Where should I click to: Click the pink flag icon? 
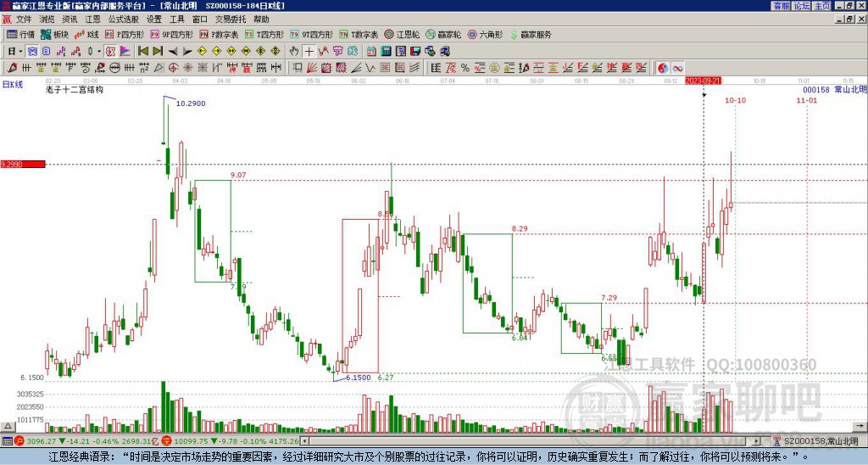[x=125, y=52]
